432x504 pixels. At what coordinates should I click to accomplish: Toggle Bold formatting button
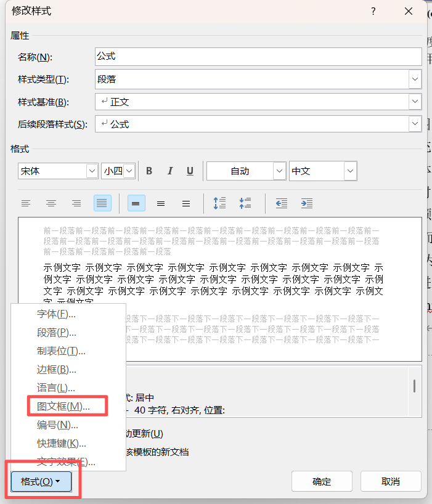point(149,171)
